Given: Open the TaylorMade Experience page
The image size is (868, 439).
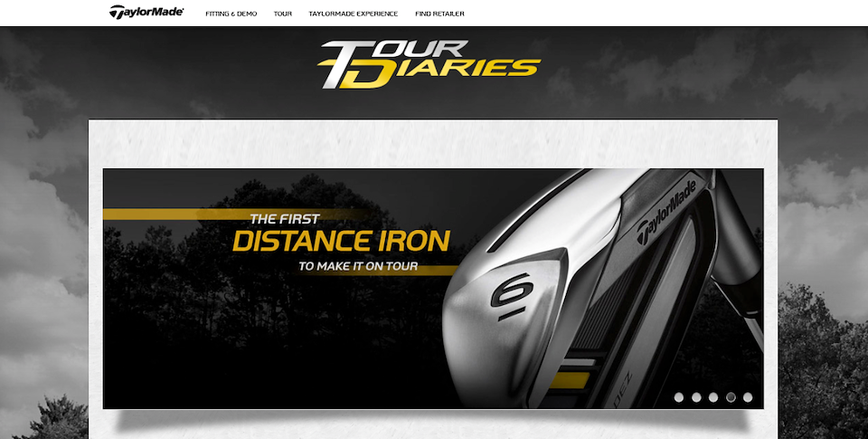Looking at the screenshot, I should pos(354,14).
